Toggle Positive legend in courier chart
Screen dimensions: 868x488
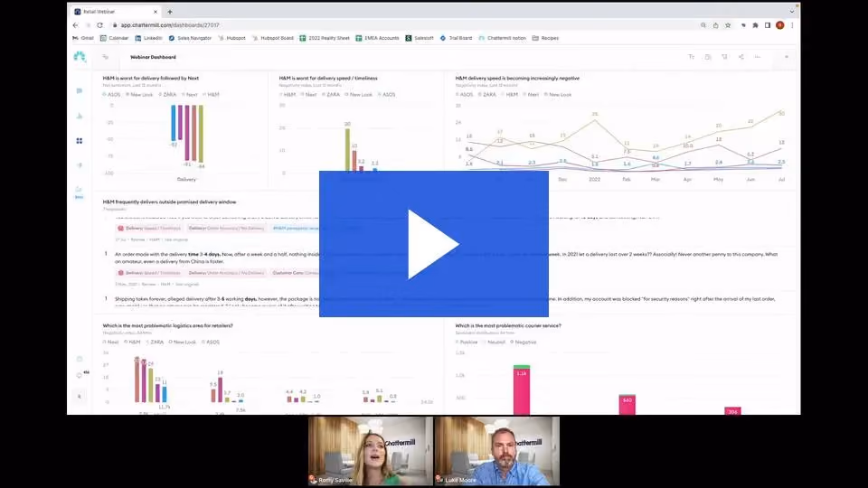click(x=467, y=342)
